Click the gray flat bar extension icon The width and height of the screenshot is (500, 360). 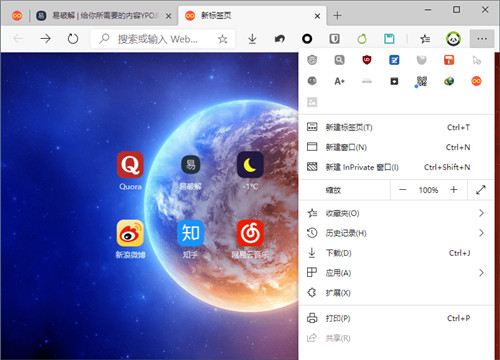[x=367, y=81]
